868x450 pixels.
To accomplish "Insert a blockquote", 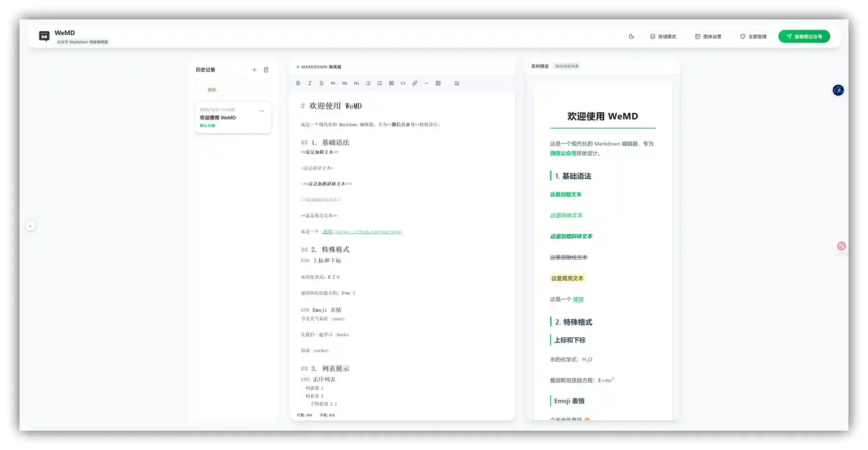I will [392, 83].
